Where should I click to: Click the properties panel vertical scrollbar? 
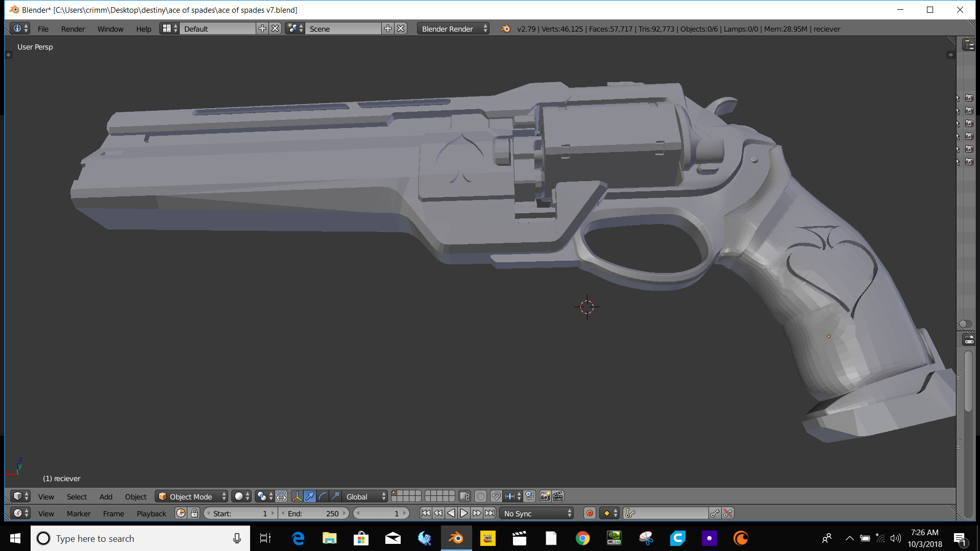click(x=968, y=381)
